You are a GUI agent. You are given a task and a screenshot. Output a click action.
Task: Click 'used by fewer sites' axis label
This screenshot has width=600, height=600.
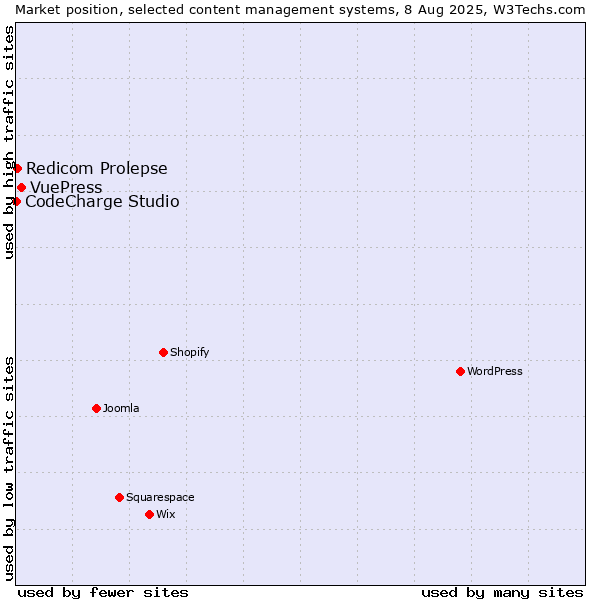click(103, 593)
